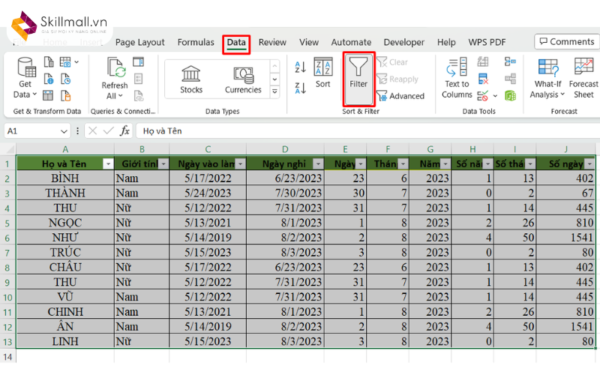Click green Manage Data Model icon
The image size is (600, 375).
[510, 95]
